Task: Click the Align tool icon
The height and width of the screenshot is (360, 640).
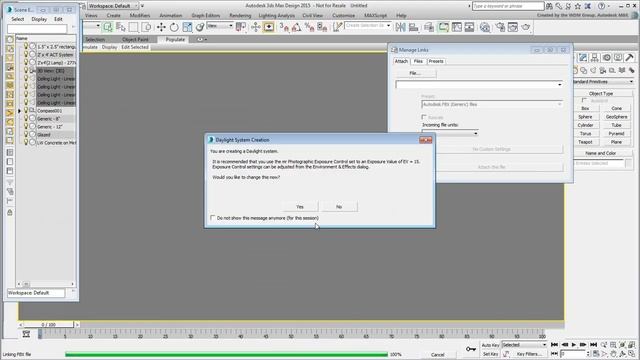Action: click(413, 27)
